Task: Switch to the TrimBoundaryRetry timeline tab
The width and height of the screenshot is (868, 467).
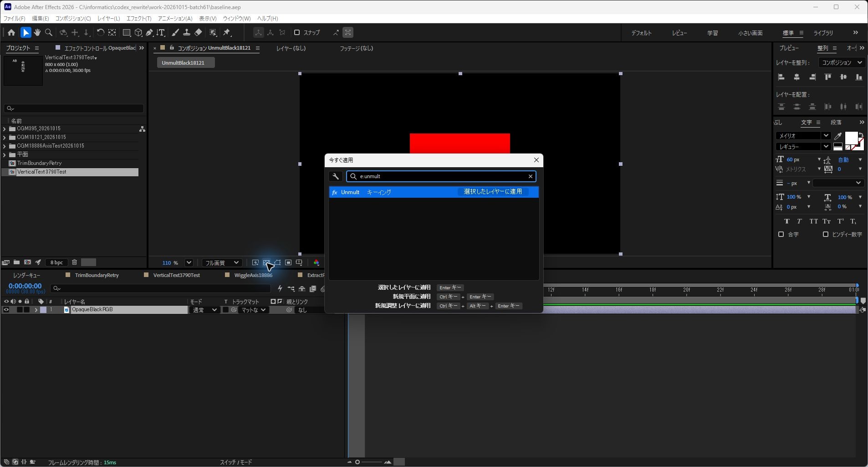Action: (97, 275)
